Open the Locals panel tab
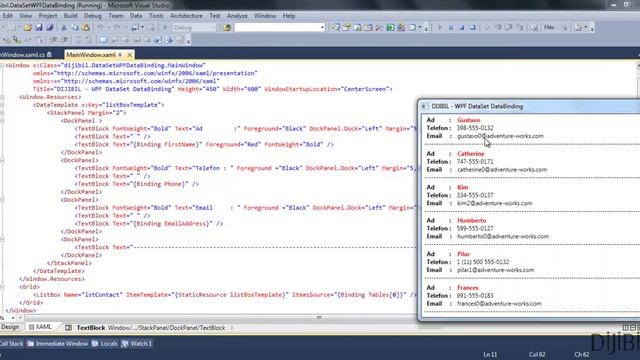 (104, 344)
